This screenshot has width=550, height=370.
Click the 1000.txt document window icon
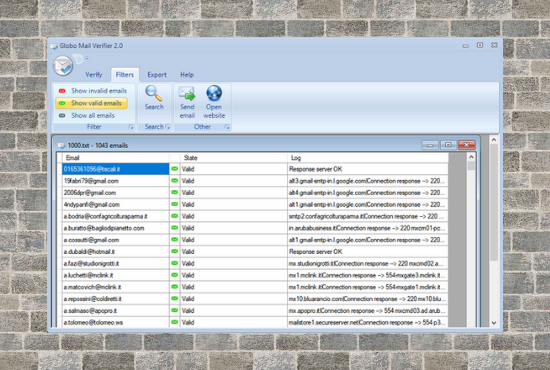coord(61,146)
